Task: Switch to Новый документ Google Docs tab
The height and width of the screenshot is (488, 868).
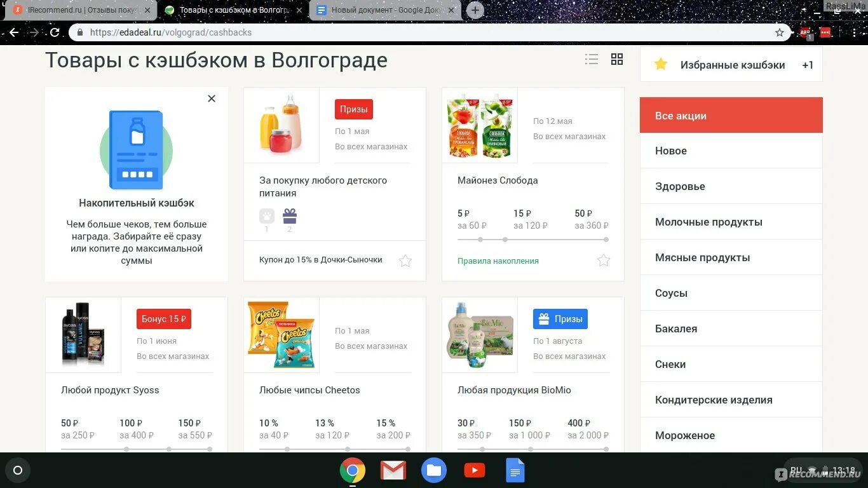Action: (x=386, y=10)
